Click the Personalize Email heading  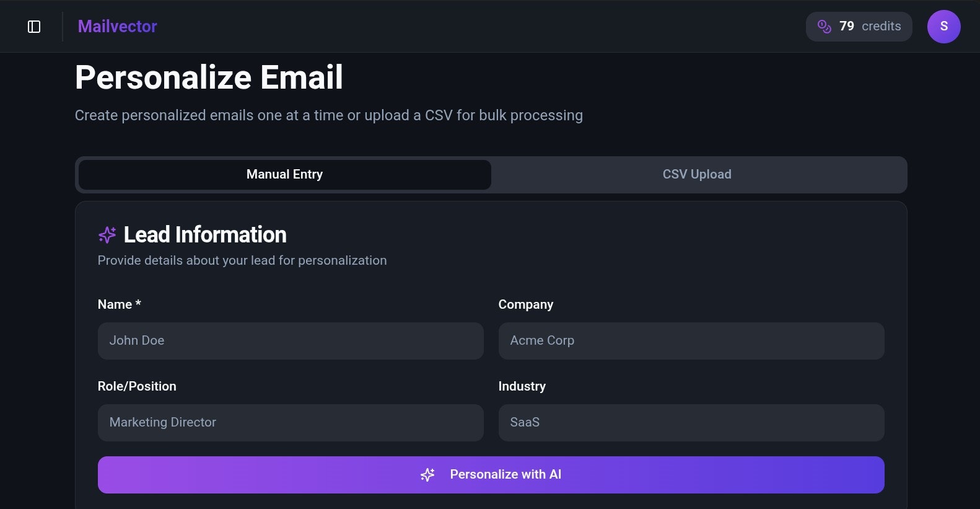(x=209, y=77)
